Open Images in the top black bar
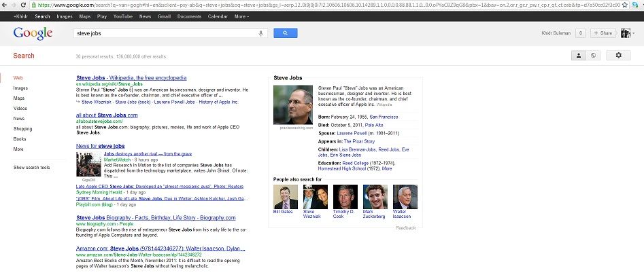644x277 pixels. tap(65, 16)
